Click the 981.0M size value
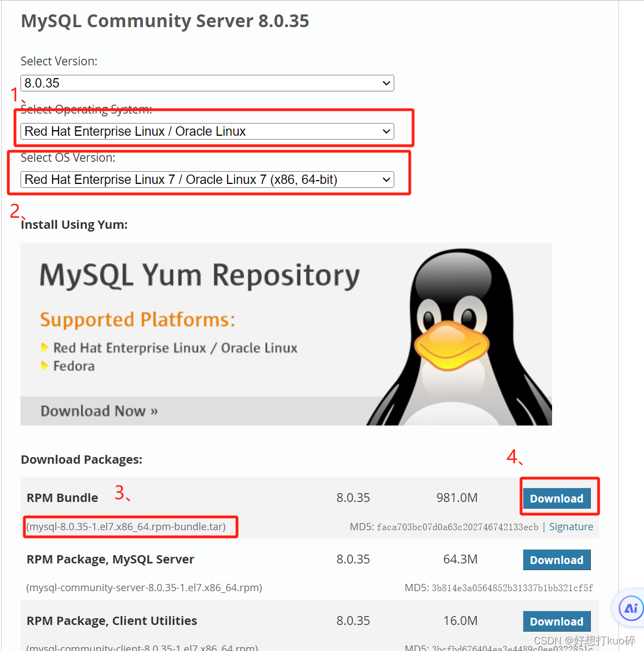This screenshot has width=644, height=651. pyautogui.click(x=457, y=498)
